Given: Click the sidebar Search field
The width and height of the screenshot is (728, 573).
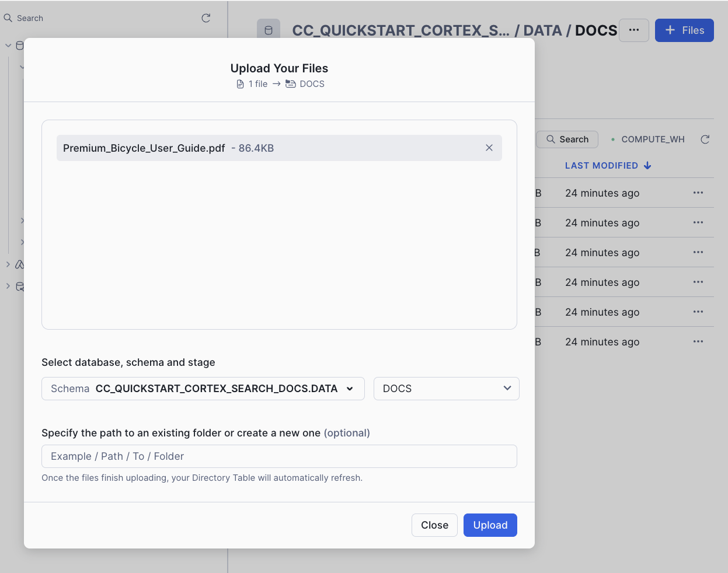Looking at the screenshot, I should click(99, 18).
